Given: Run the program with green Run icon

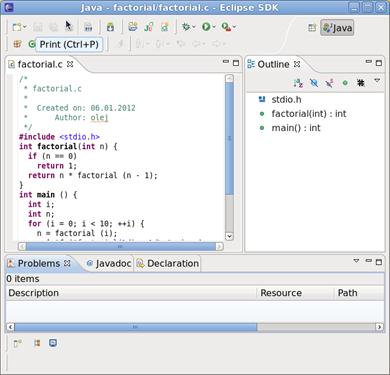Looking at the screenshot, I should [206, 27].
